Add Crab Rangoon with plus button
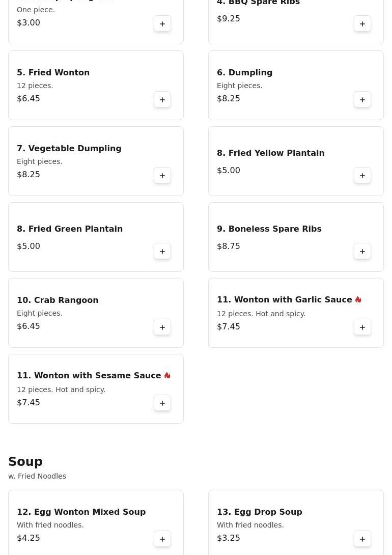The image size is (392, 555). [162, 327]
